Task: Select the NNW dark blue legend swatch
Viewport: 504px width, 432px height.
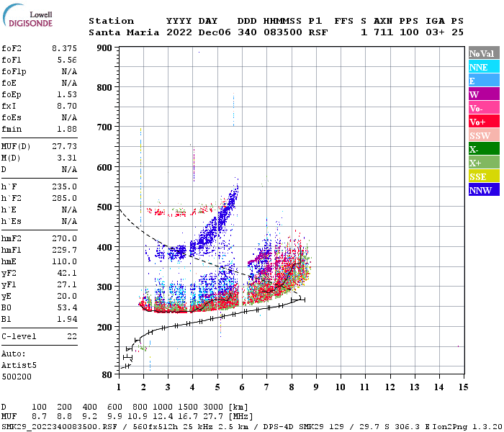Action: pyautogui.click(x=484, y=189)
